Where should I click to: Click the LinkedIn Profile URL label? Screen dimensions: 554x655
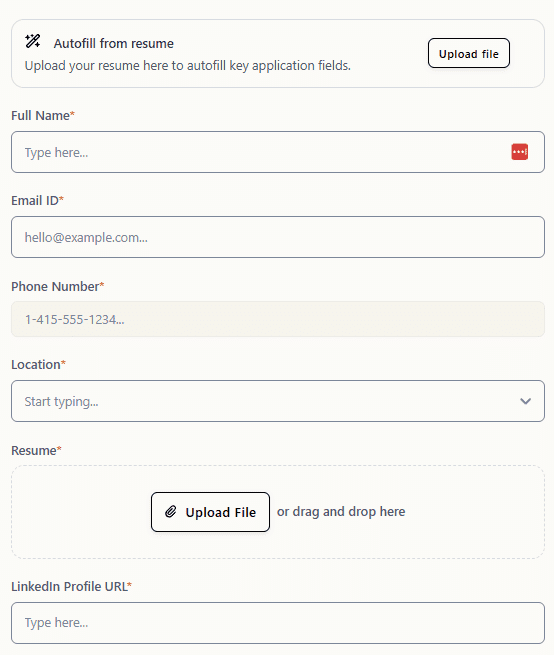tap(71, 586)
